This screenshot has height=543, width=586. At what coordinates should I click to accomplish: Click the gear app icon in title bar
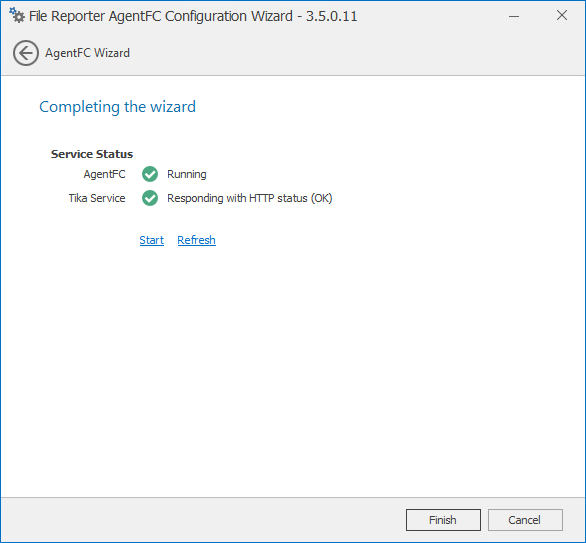17,15
